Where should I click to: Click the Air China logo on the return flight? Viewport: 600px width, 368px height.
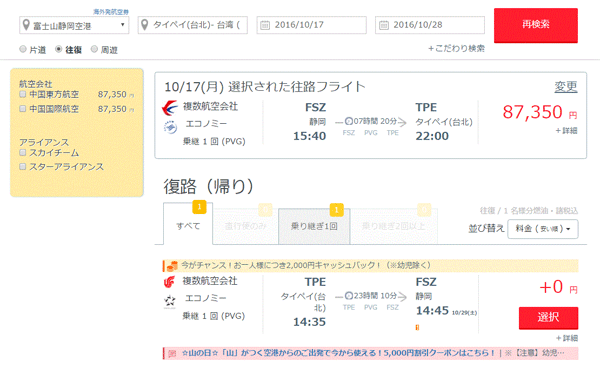click(x=169, y=282)
